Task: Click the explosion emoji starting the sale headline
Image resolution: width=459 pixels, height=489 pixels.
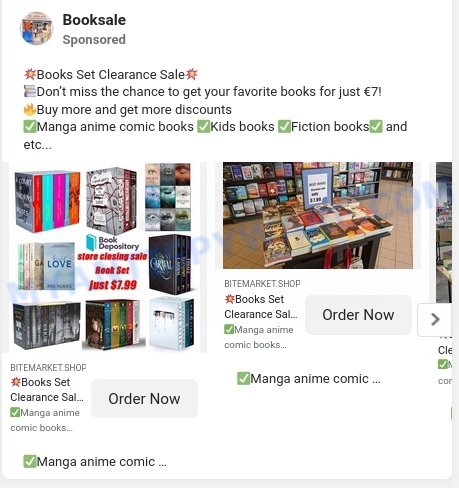Action: [x=30, y=74]
